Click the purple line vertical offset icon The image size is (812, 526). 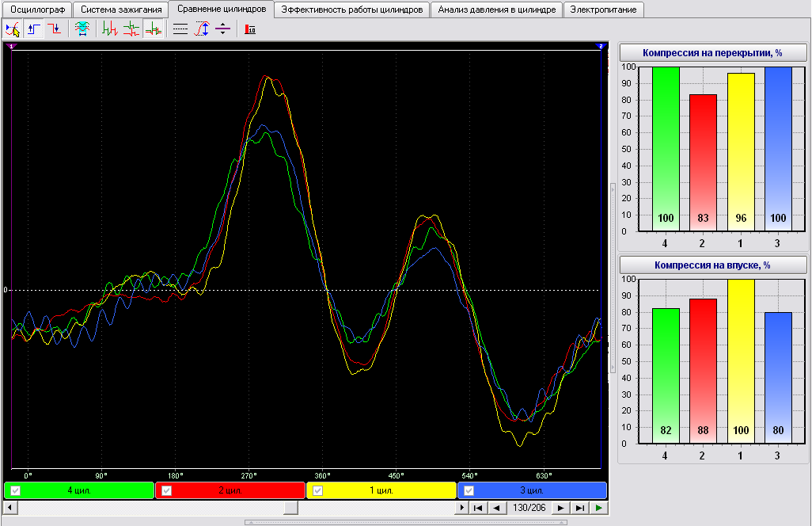[x=222, y=29]
